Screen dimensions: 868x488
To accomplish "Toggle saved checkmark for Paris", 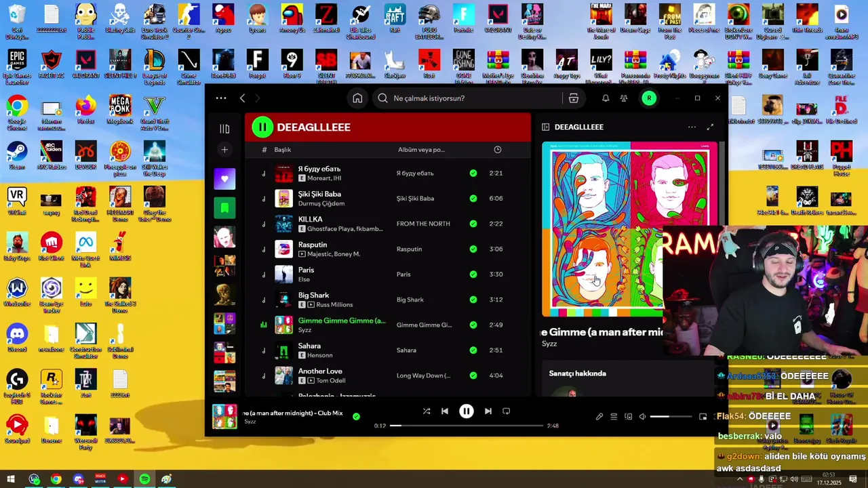I will (473, 274).
